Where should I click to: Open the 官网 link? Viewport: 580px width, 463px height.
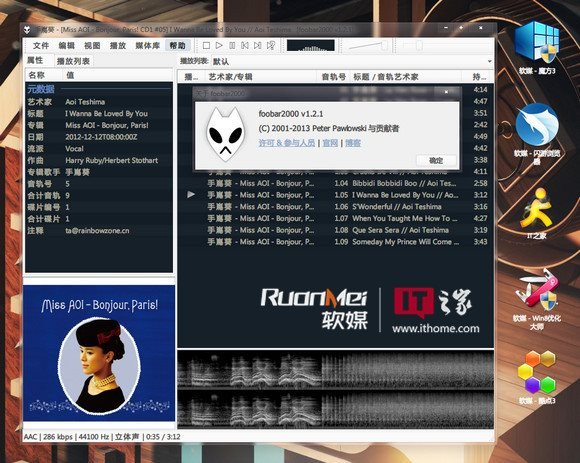tap(330, 143)
